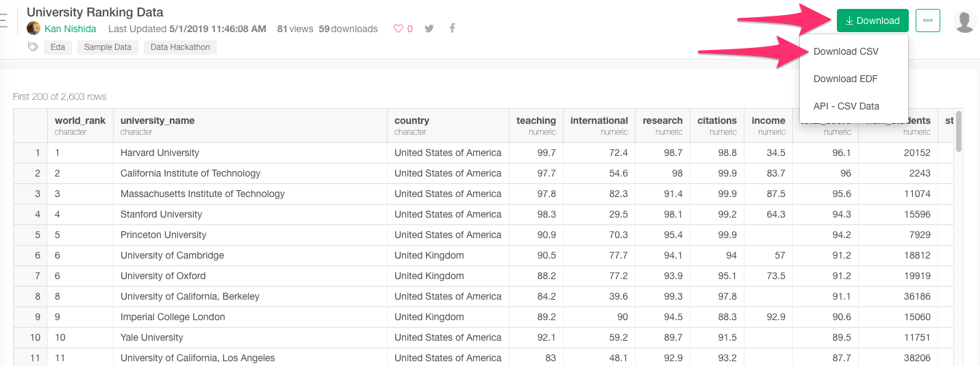Open the user profile avatar
The height and width of the screenshot is (366, 980).
pos(965,21)
